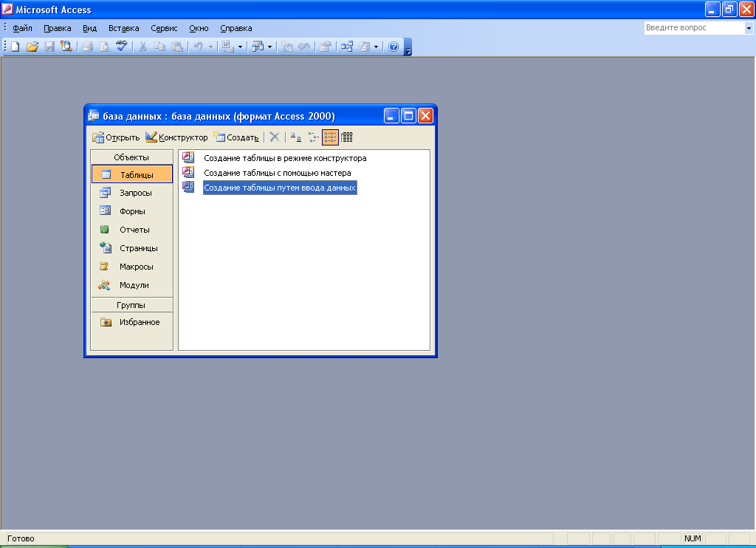
Task: Click the Cut scissors icon
Action: [x=142, y=47]
